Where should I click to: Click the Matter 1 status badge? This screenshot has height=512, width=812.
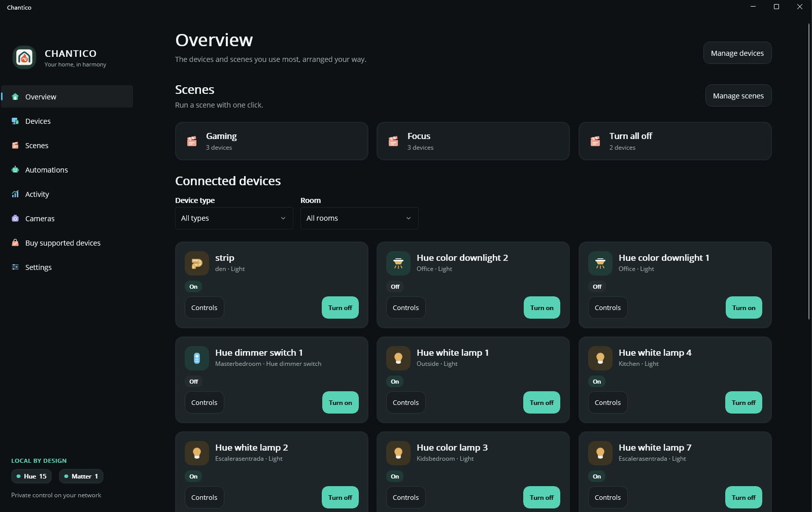coord(81,476)
